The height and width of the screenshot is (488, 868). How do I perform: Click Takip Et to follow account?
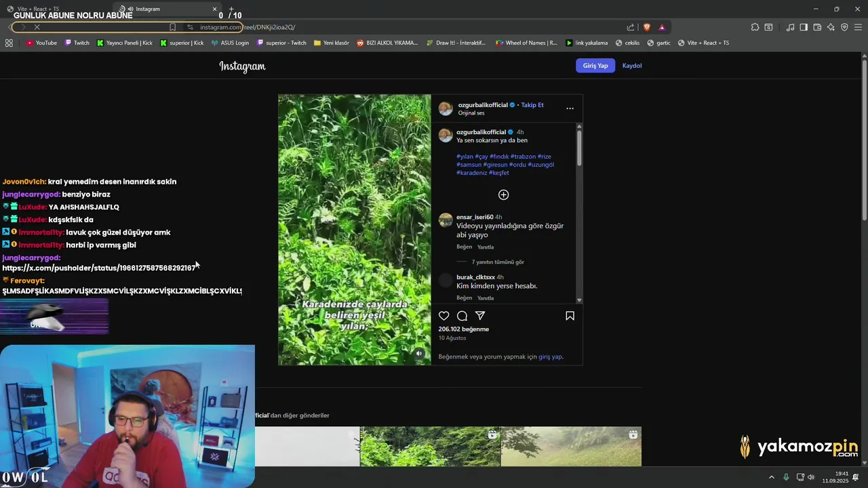point(532,105)
